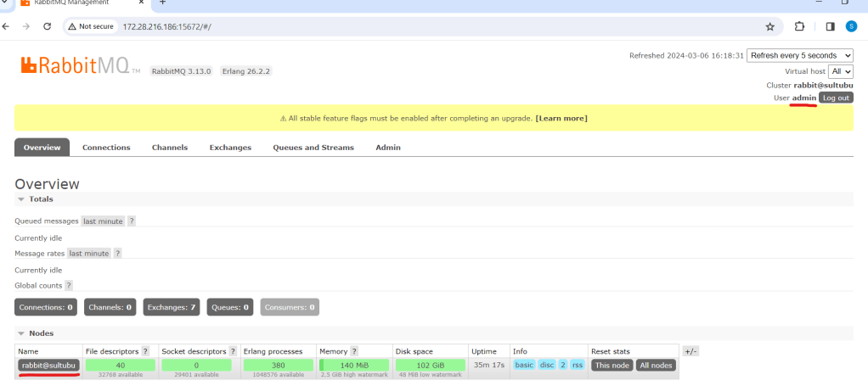Switch to the Exchanges tab
This screenshot has height=386, width=868.
pyautogui.click(x=230, y=148)
